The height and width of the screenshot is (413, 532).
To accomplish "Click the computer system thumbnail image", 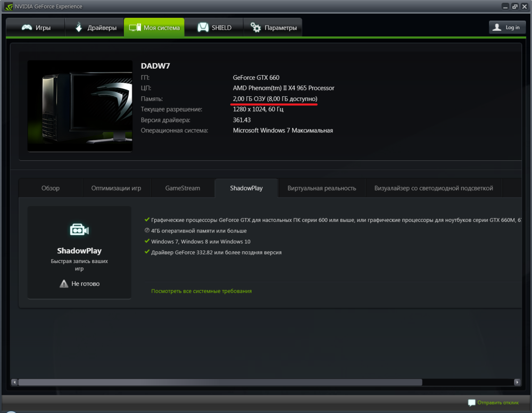I will tap(80, 106).
